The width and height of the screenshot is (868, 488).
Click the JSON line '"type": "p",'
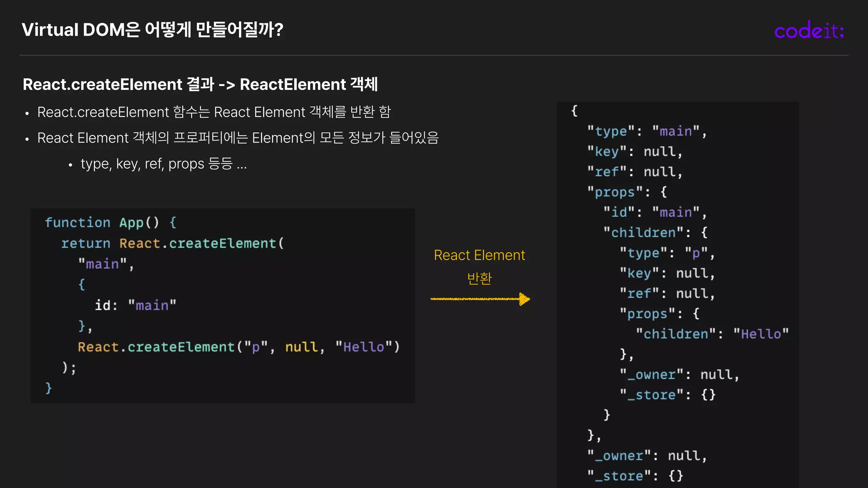(x=668, y=253)
